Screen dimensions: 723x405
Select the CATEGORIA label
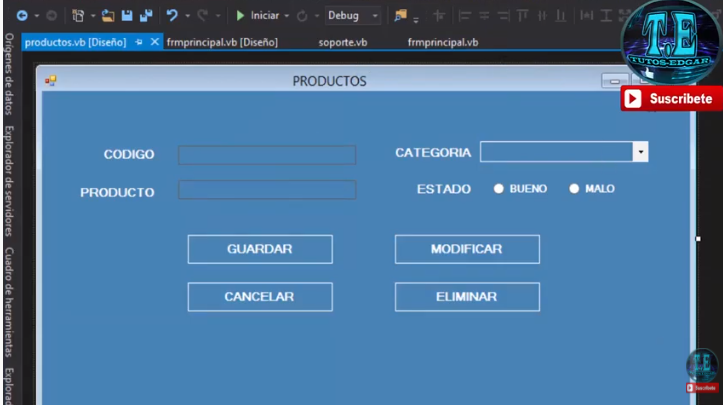[433, 153]
